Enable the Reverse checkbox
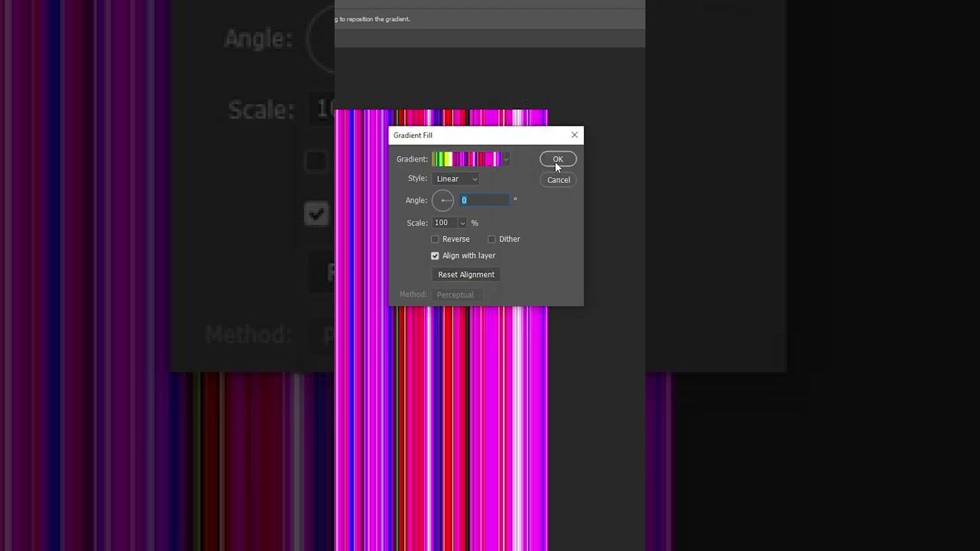980x551 pixels. point(435,239)
